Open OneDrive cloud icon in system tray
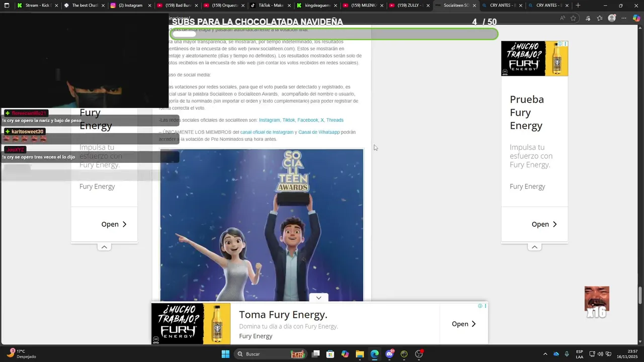The width and height of the screenshot is (644, 362). coord(556,354)
